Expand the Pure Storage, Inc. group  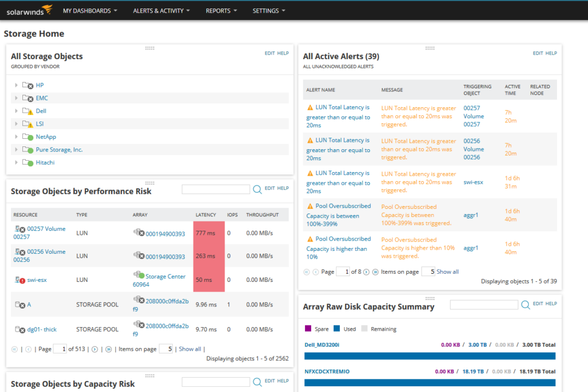click(16, 150)
